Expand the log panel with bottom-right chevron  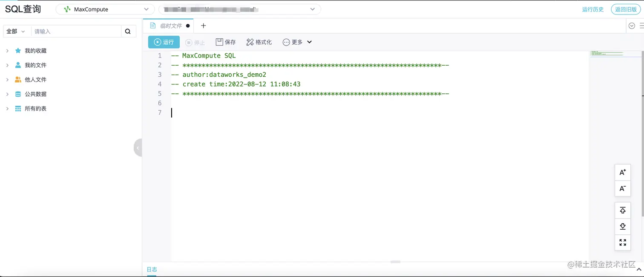tap(639, 269)
